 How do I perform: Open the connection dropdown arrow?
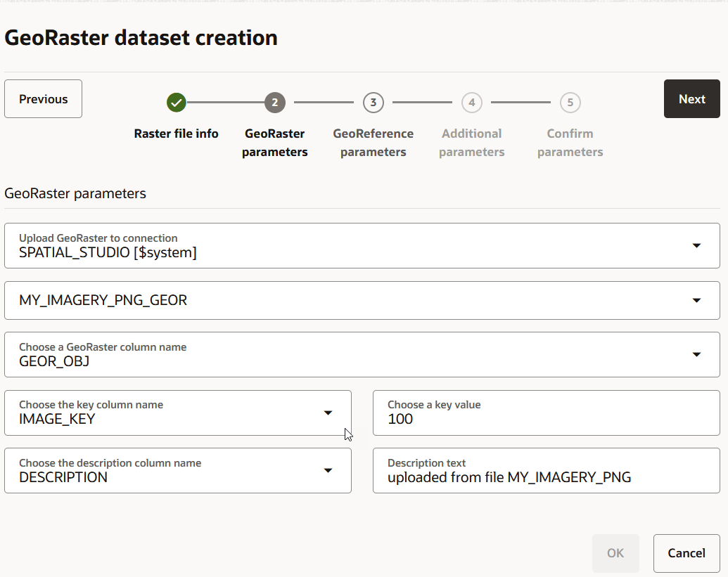(696, 245)
